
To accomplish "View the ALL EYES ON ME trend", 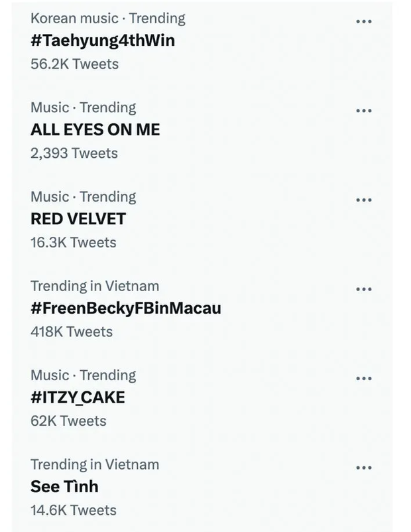I will tap(95, 129).
